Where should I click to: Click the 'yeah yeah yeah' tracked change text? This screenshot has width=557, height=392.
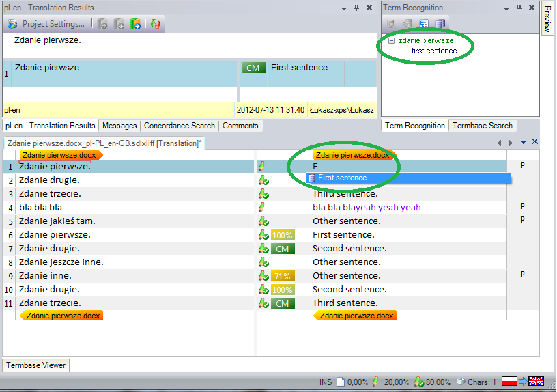388,208
